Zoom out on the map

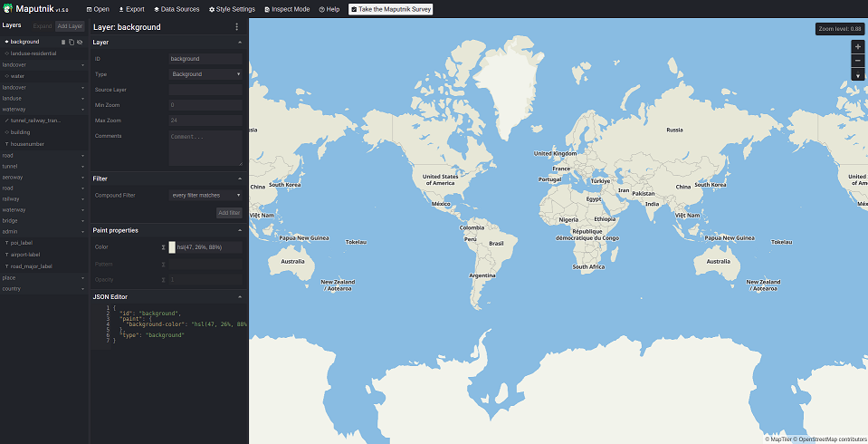click(858, 61)
